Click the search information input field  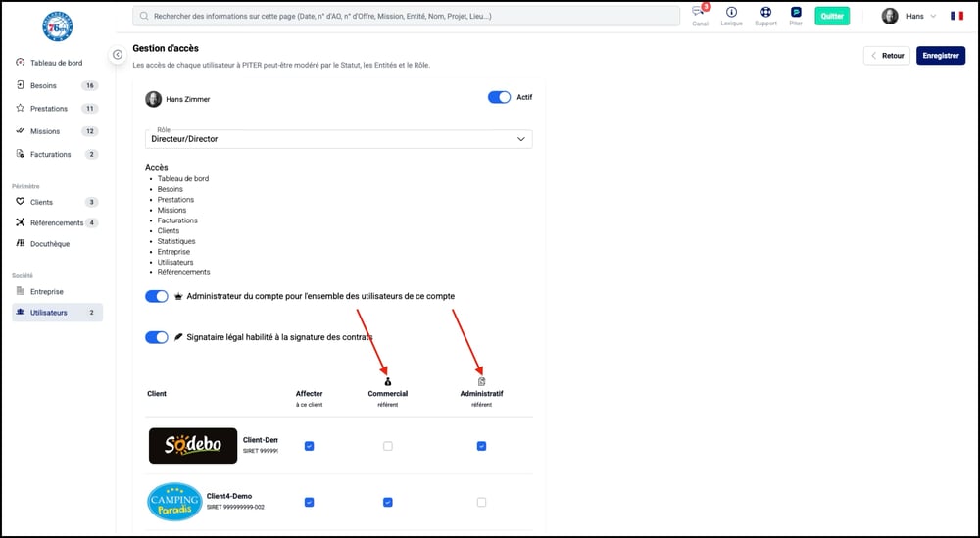[407, 17]
